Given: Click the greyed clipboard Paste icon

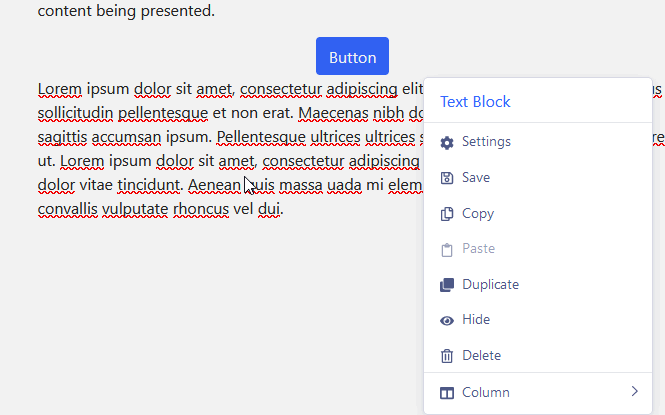Looking at the screenshot, I should tap(447, 249).
